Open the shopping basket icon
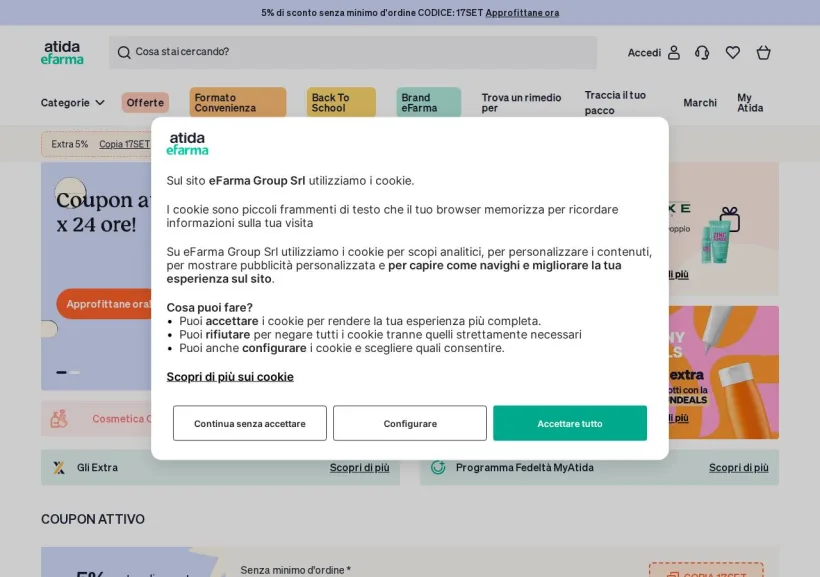 point(764,52)
